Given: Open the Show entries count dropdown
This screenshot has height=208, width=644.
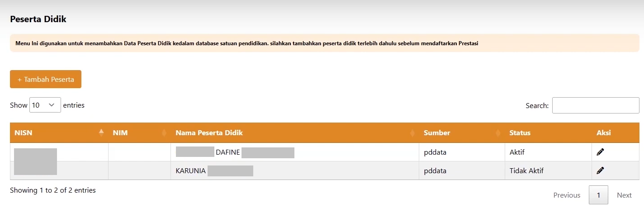Looking at the screenshot, I should 45,105.
